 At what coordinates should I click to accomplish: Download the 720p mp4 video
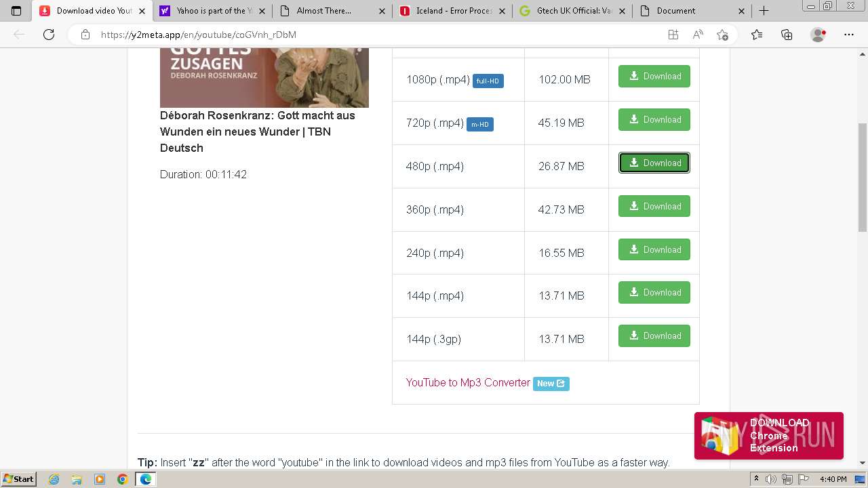pyautogui.click(x=654, y=119)
